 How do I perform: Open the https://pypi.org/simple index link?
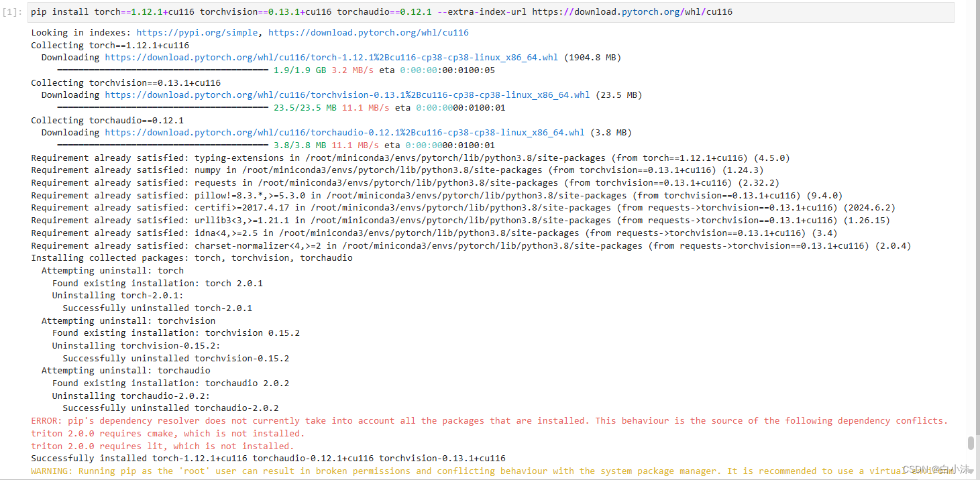click(x=197, y=32)
